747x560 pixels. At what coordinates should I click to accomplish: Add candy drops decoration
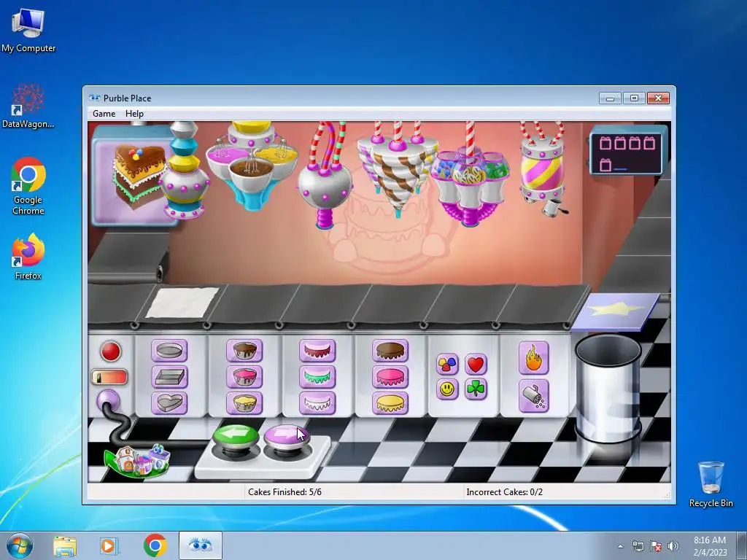click(447, 365)
